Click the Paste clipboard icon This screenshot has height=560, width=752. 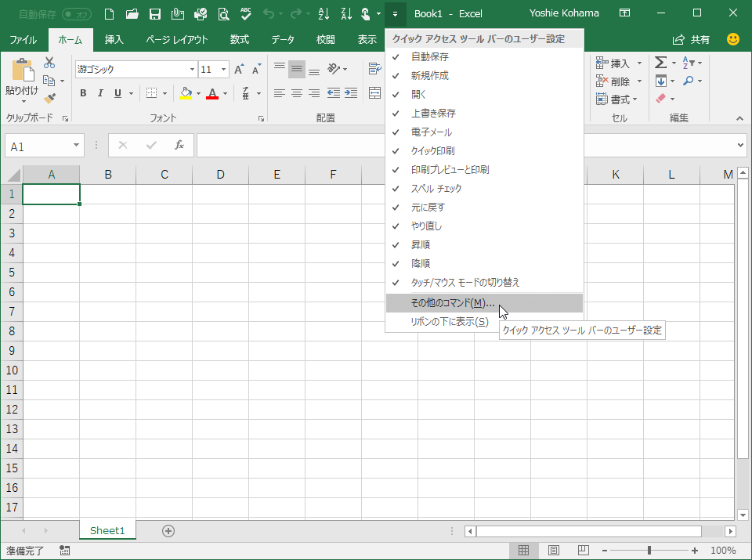tap(22, 70)
